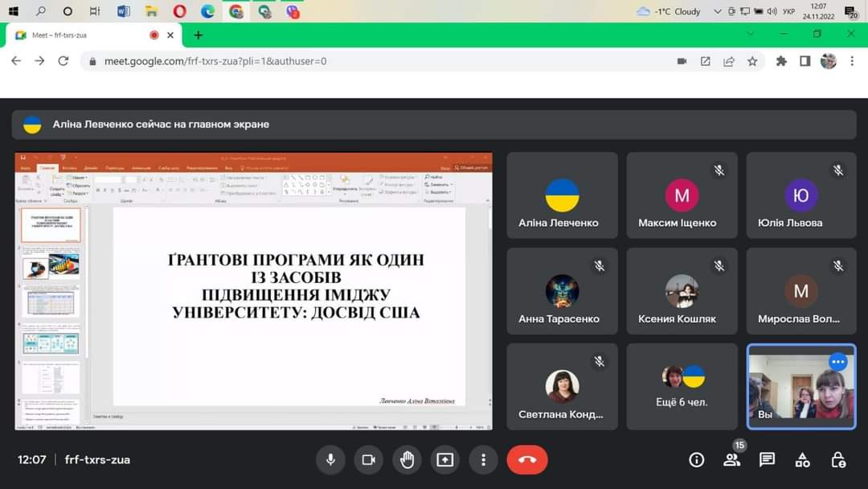The height and width of the screenshot is (489, 868).
Task: Open options on your own video tile
Action: click(837, 362)
